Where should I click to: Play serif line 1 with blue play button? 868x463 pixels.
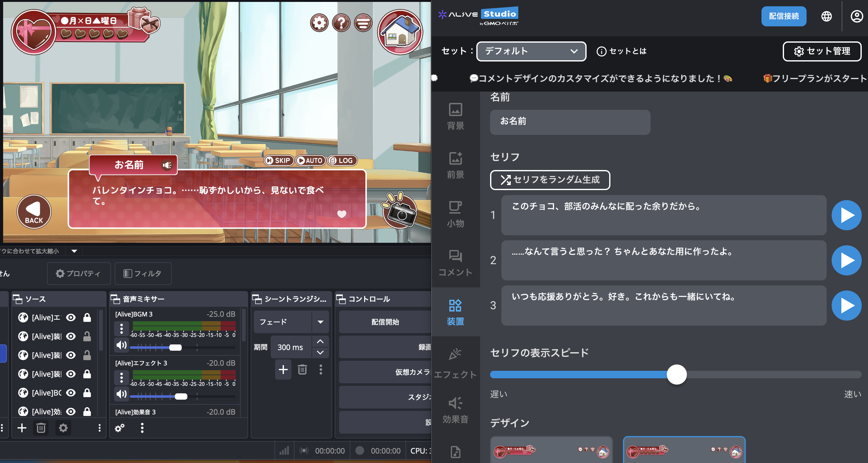(x=846, y=215)
